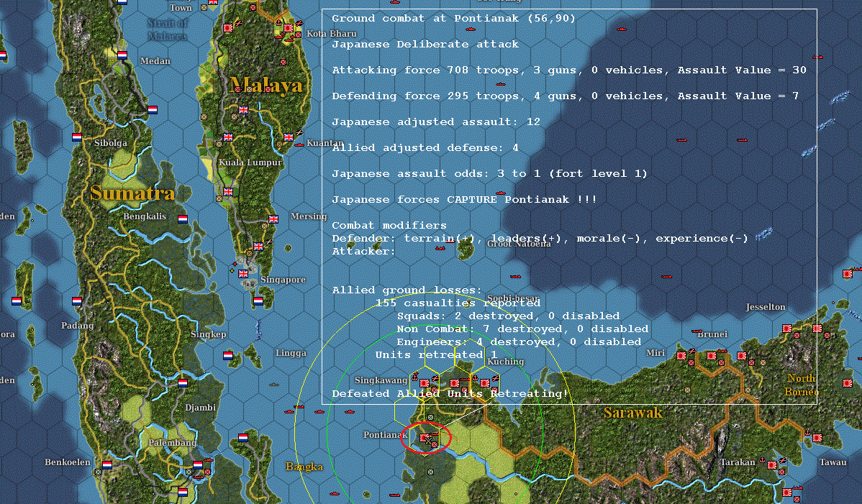Select the Japanese flag base below Miri

681,356
